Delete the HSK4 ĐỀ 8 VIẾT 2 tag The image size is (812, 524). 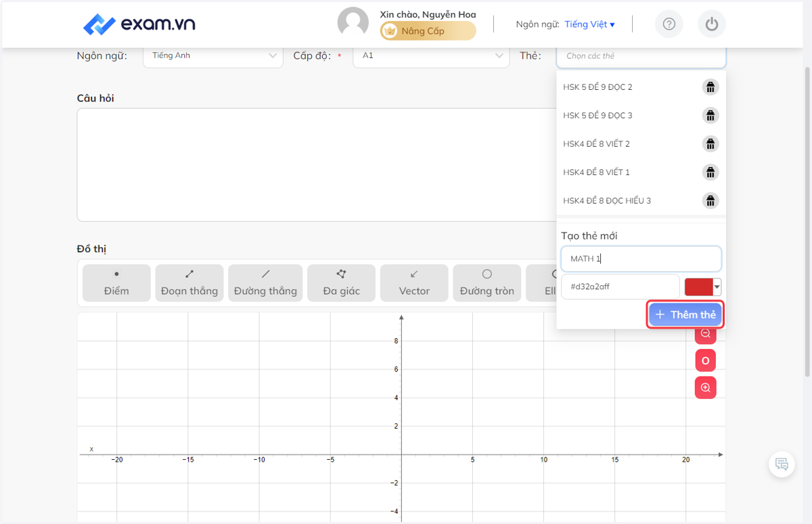pos(710,144)
